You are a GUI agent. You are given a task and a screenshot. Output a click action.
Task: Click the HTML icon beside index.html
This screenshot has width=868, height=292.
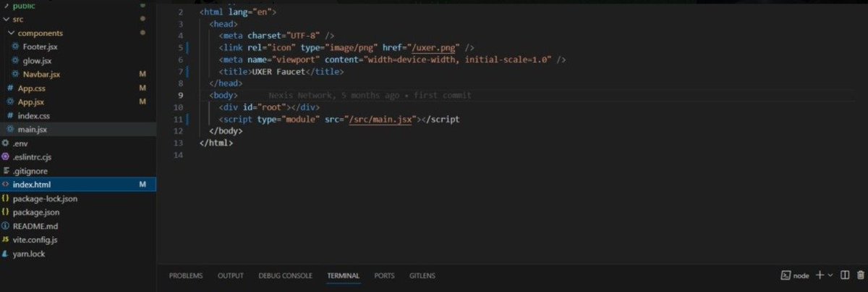click(x=5, y=185)
